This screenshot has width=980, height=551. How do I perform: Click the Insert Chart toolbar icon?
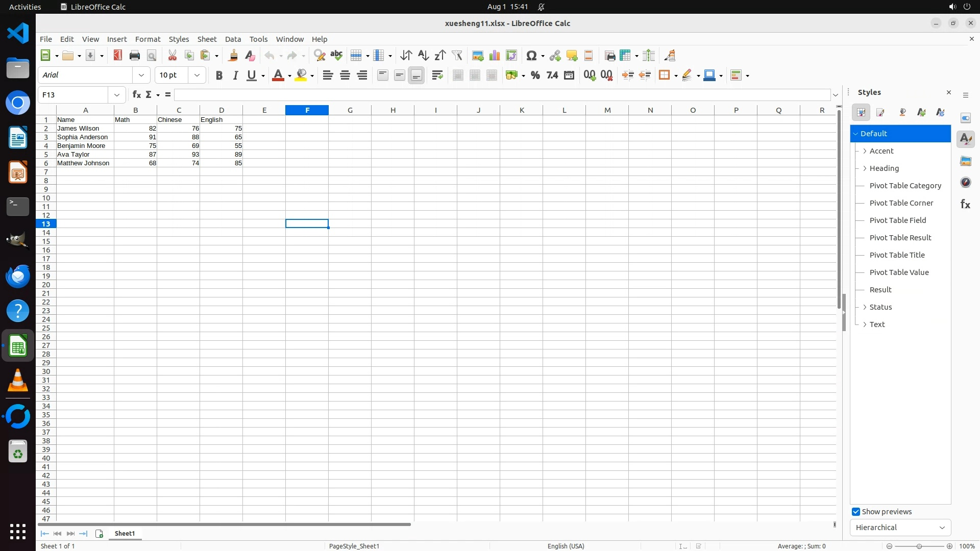(x=494, y=56)
